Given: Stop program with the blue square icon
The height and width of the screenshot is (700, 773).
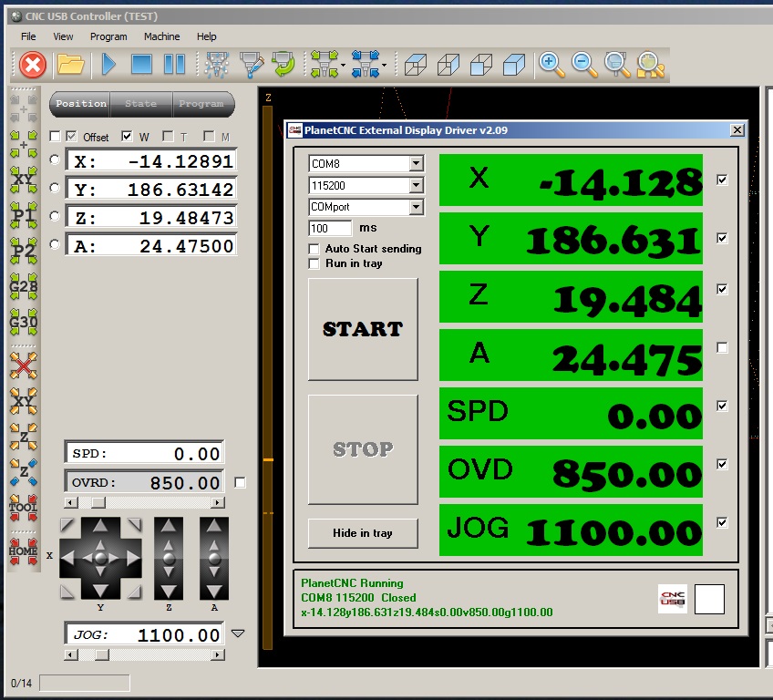Looking at the screenshot, I should pos(141,65).
